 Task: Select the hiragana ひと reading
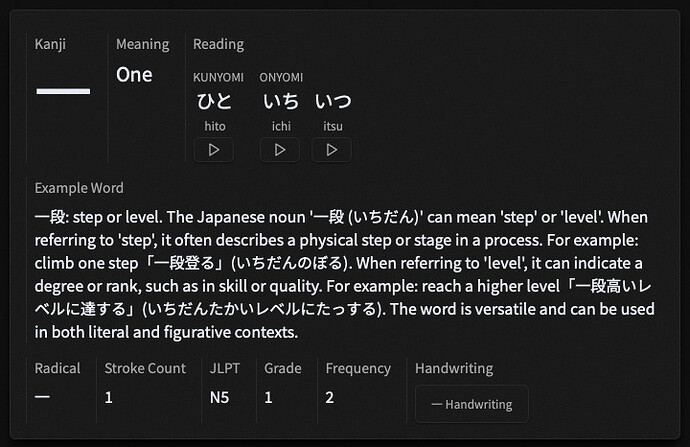click(x=214, y=101)
